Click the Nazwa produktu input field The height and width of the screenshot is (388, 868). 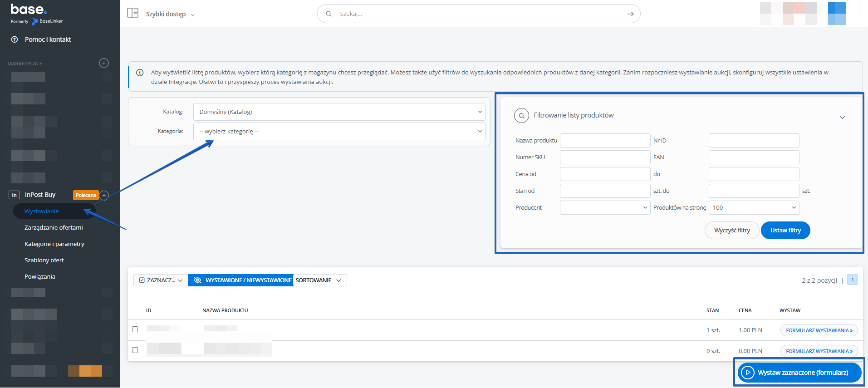(x=605, y=141)
